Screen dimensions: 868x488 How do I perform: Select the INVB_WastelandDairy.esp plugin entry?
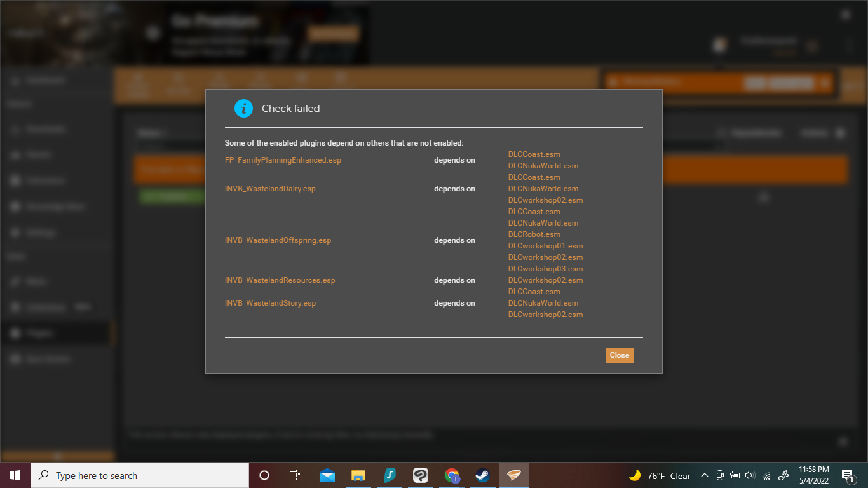(270, 189)
